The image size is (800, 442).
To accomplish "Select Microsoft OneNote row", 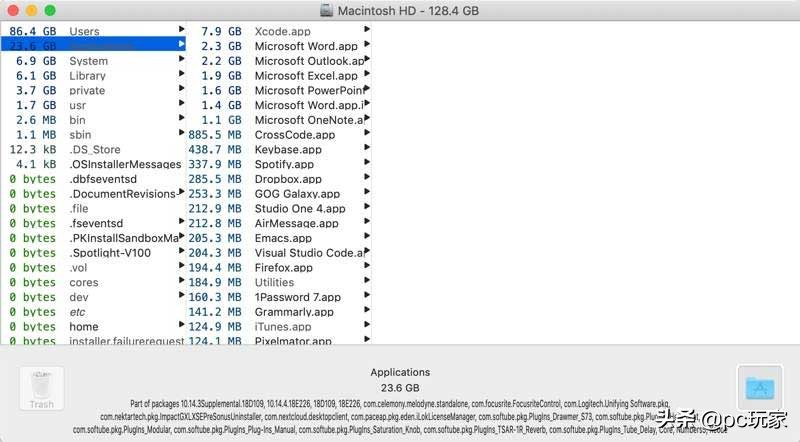I will pyautogui.click(x=279, y=120).
